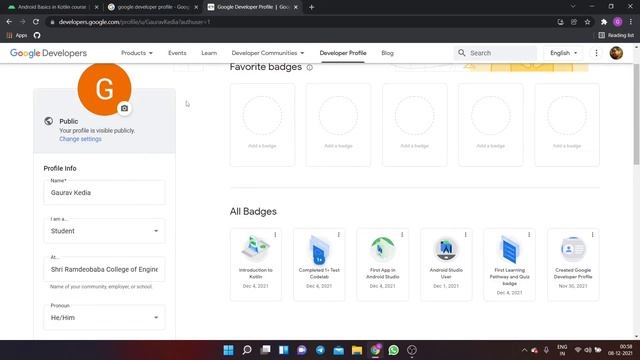Open taskbar Search icon
640x360 pixels.
(247, 350)
